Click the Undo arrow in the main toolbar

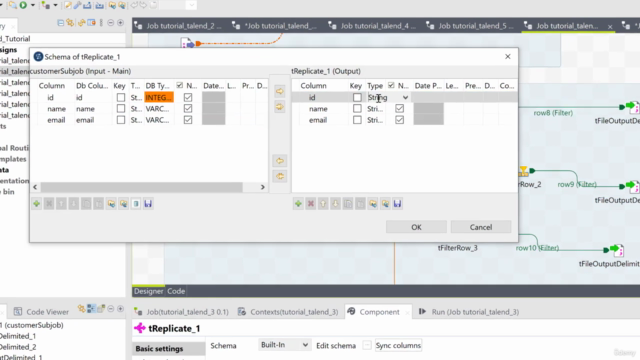[x=134, y=5]
